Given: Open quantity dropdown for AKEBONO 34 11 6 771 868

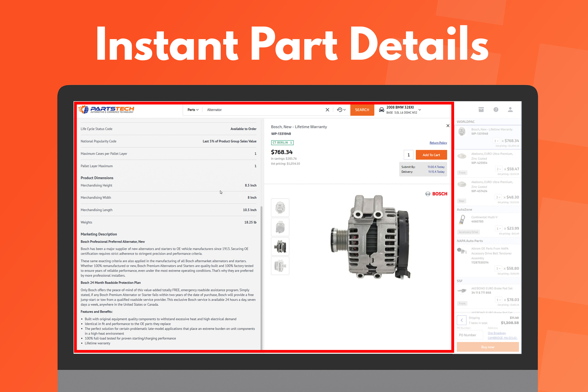Looking at the screenshot, I should point(499,300).
